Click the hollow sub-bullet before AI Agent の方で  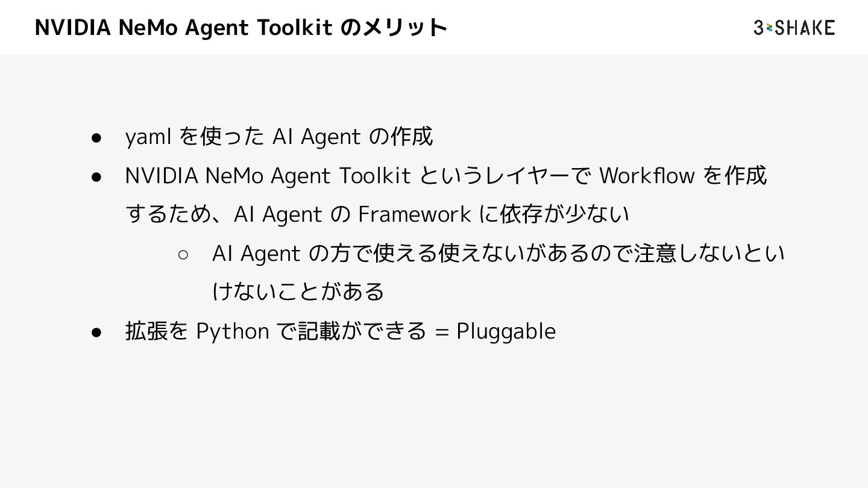(x=183, y=255)
